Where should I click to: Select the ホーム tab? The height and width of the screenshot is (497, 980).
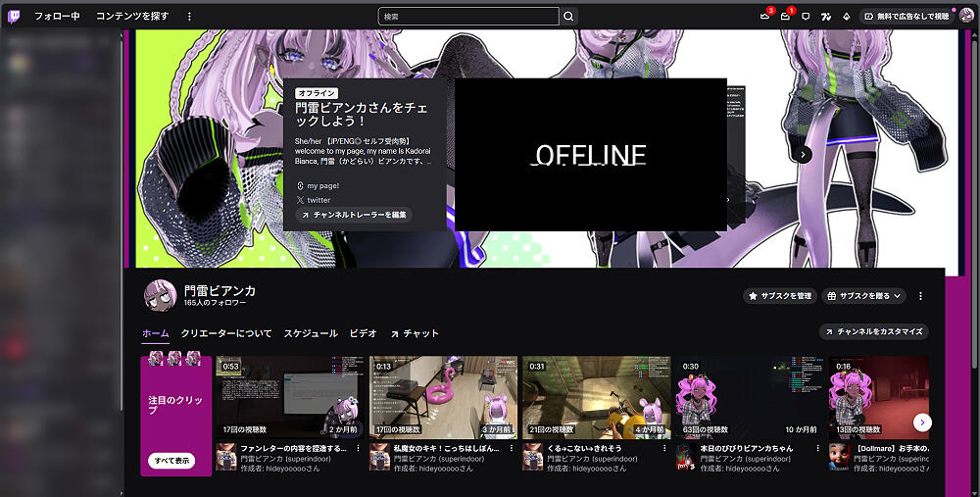(156, 333)
